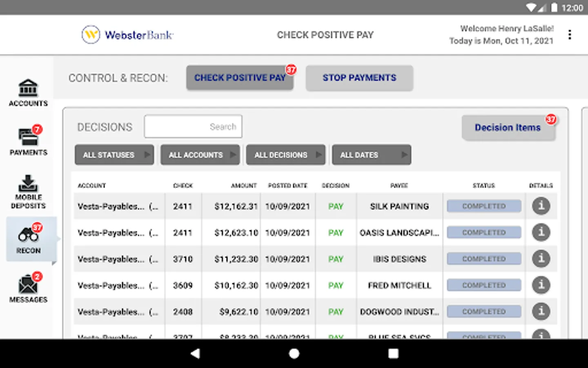Expand the ALL DECISIONS filter

pyautogui.click(x=286, y=155)
